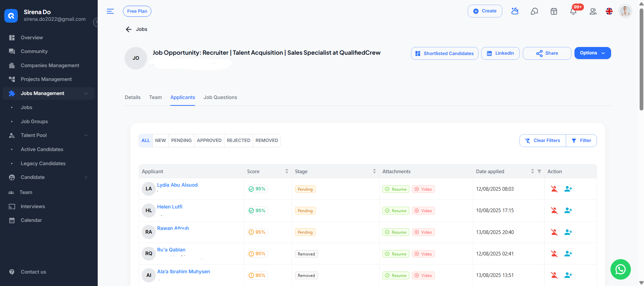Change language via UK flag icon
This screenshot has height=286, width=644.
[609, 11]
